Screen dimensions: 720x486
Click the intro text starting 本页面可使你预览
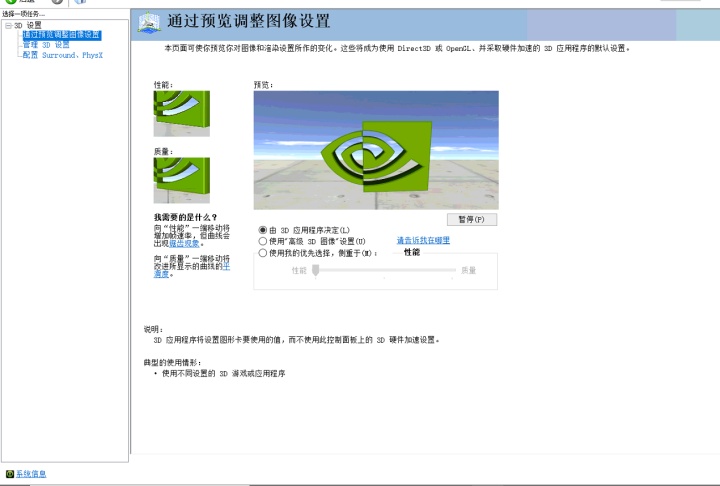click(397, 48)
